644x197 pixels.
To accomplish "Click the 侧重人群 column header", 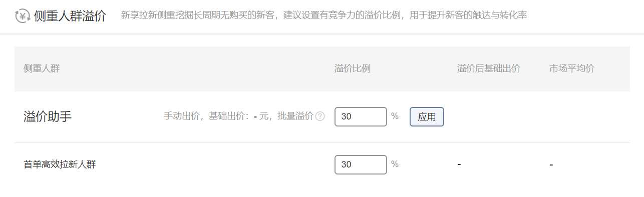I will coord(42,68).
